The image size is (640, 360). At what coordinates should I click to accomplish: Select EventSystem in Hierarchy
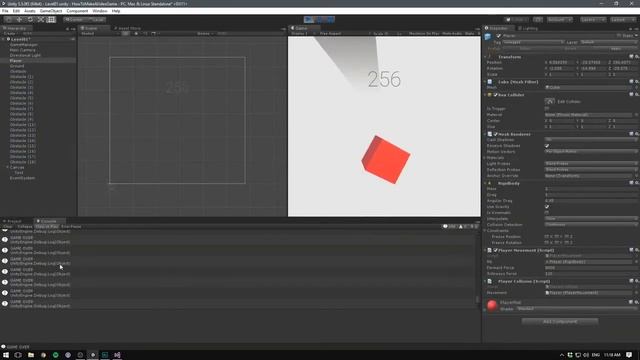[22, 178]
